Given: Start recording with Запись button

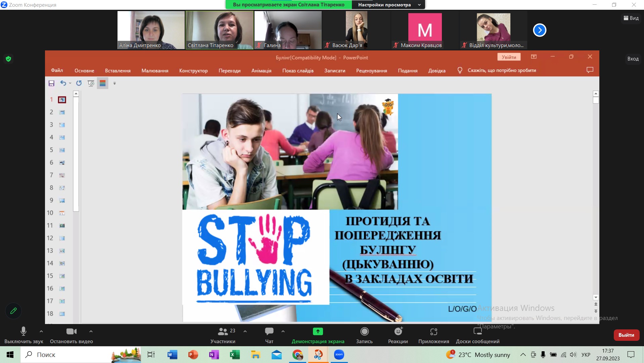Looking at the screenshot, I should (364, 335).
